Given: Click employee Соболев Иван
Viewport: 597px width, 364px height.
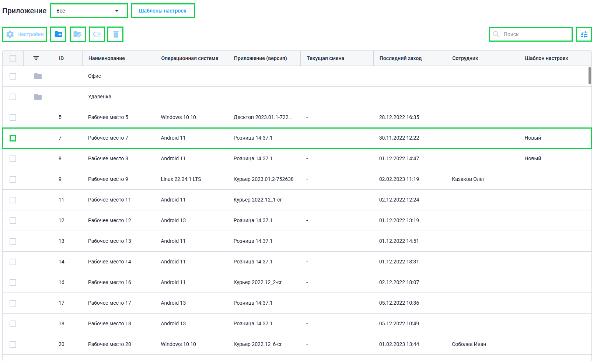Looking at the screenshot, I should 469,344.
